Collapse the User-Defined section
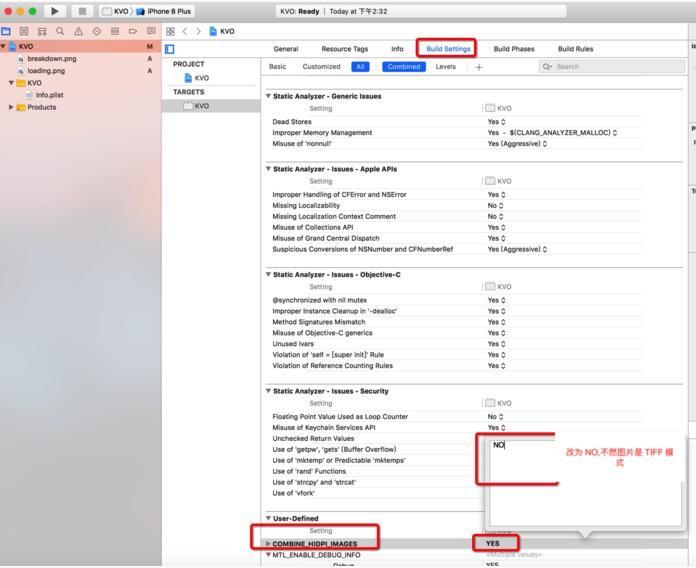The image size is (696, 568). coord(268,518)
